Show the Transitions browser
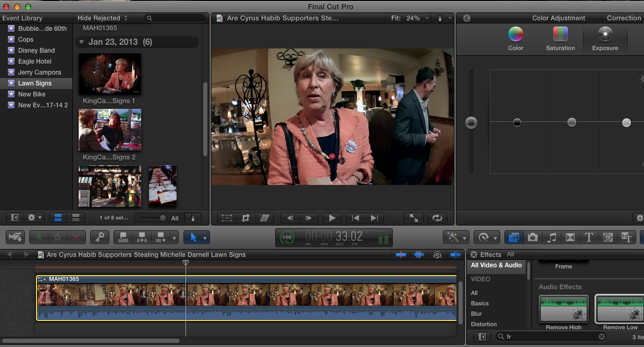Viewport: 644px width, 347px height. pyautogui.click(x=570, y=238)
